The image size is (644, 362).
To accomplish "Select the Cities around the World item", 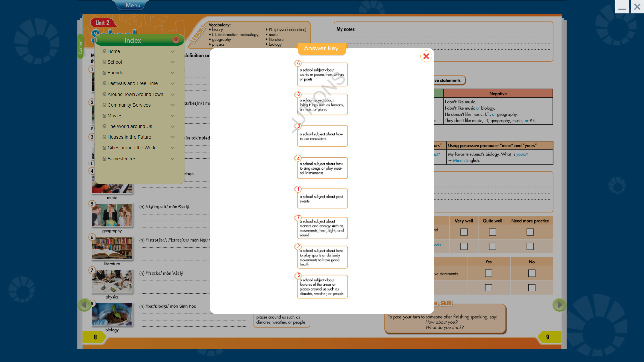I will (131, 147).
